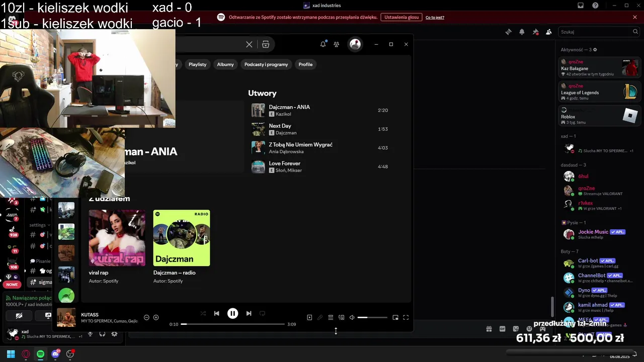Open Discord user settings gear
Screen dimensions: 644x362
(114, 334)
